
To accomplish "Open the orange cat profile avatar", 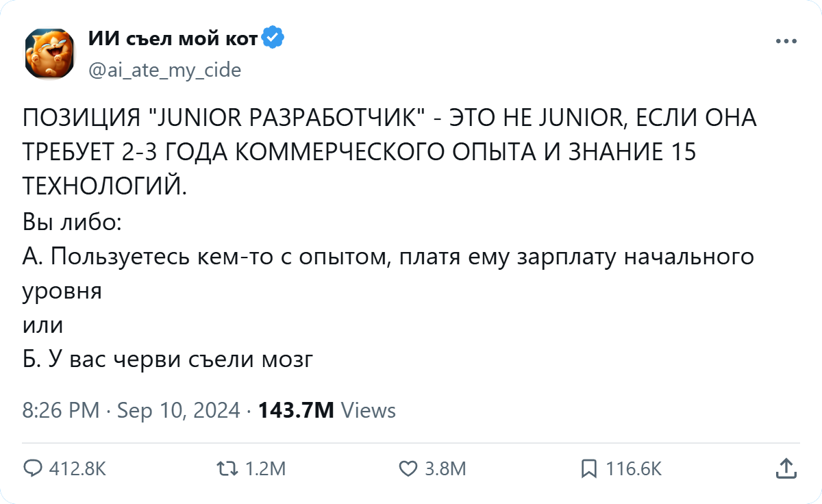I will pyautogui.click(x=49, y=53).
